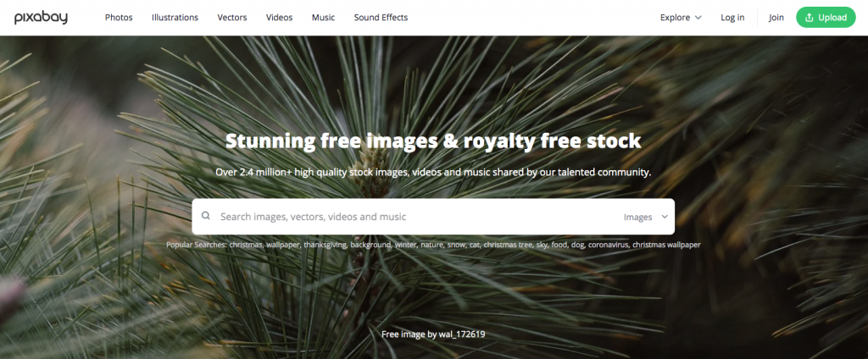Select popular search 'wallpaper'
Screen dimensions: 868x359
pos(282,245)
